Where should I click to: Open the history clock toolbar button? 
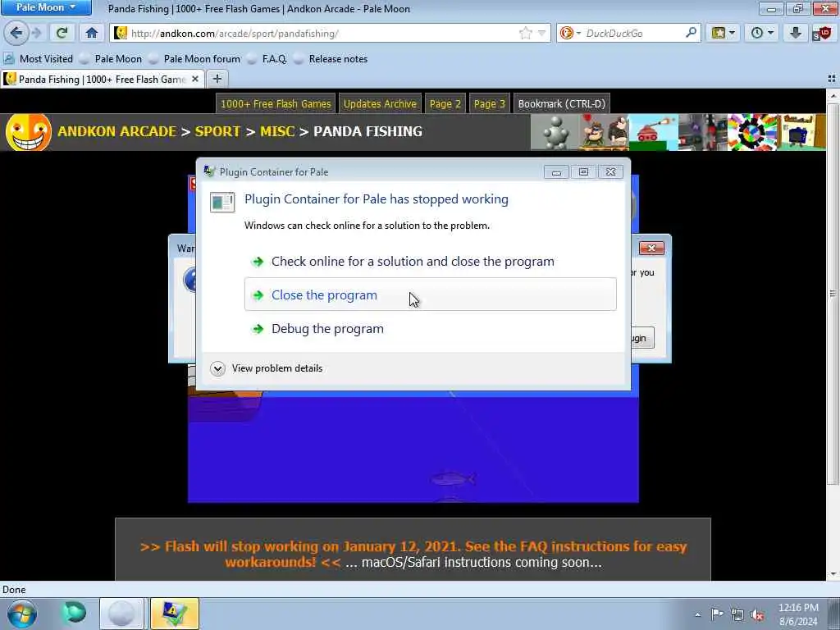click(x=762, y=33)
